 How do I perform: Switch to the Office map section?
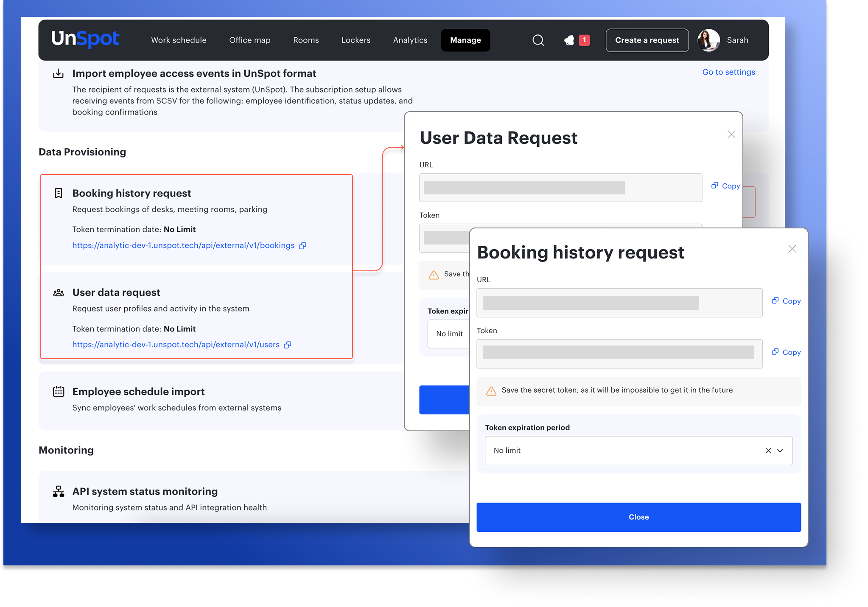pyautogui.click(x=249, y=40)
